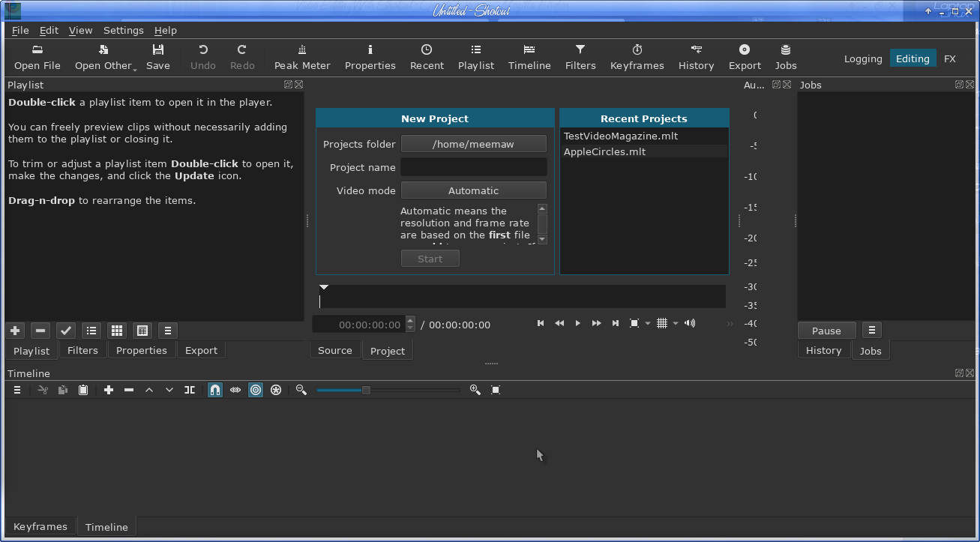Add item to playlist with plus
This screenshot has height=542, width=980.
click(x=15, y=331)
